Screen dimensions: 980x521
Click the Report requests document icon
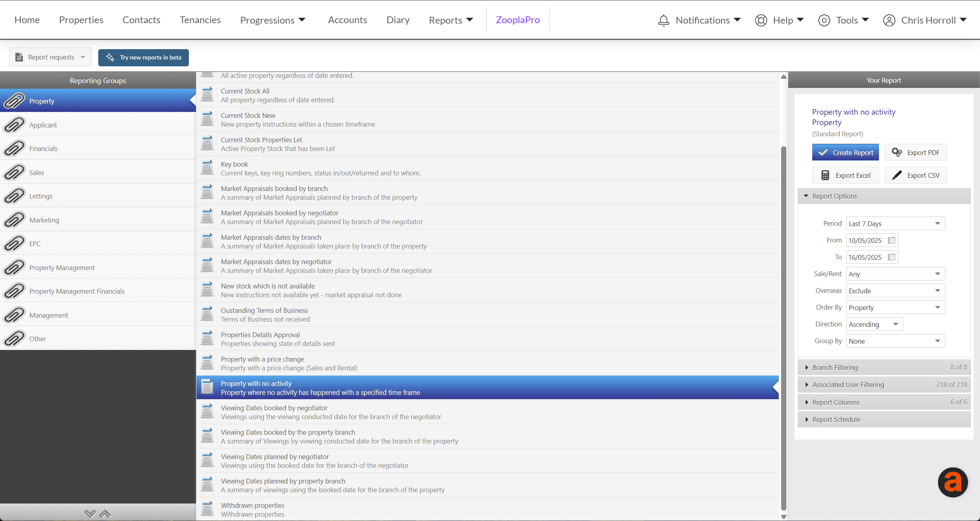pyautogui.click(x=19, y=57)
